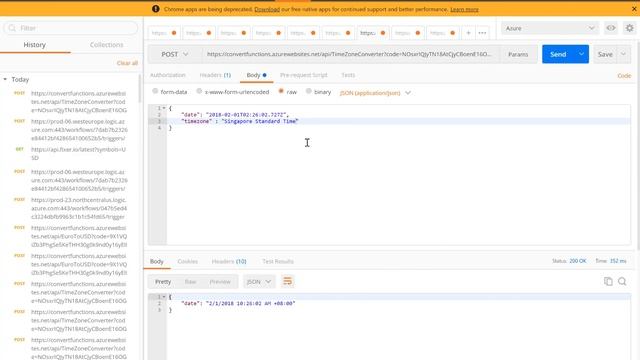The height and width of the screenshot is (360, 640).
Task: Switch to the History tab
Action: tap(35, 45)
